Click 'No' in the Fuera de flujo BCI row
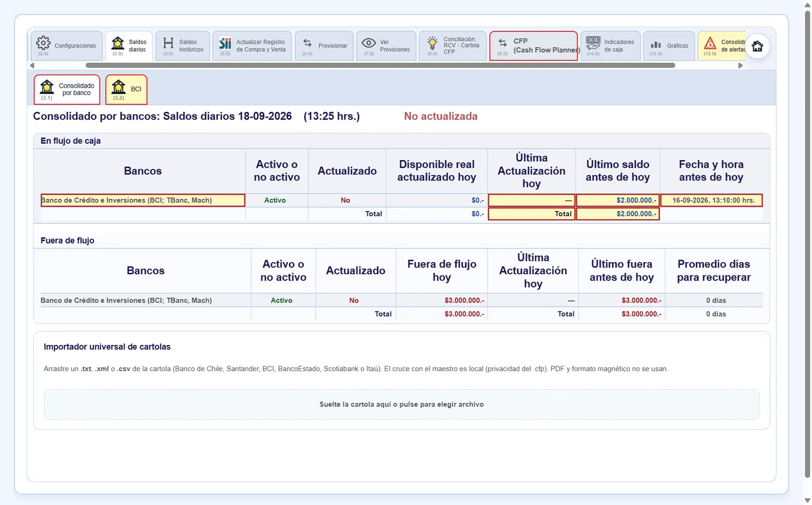 pyautogui.click(x=354, y=300)
